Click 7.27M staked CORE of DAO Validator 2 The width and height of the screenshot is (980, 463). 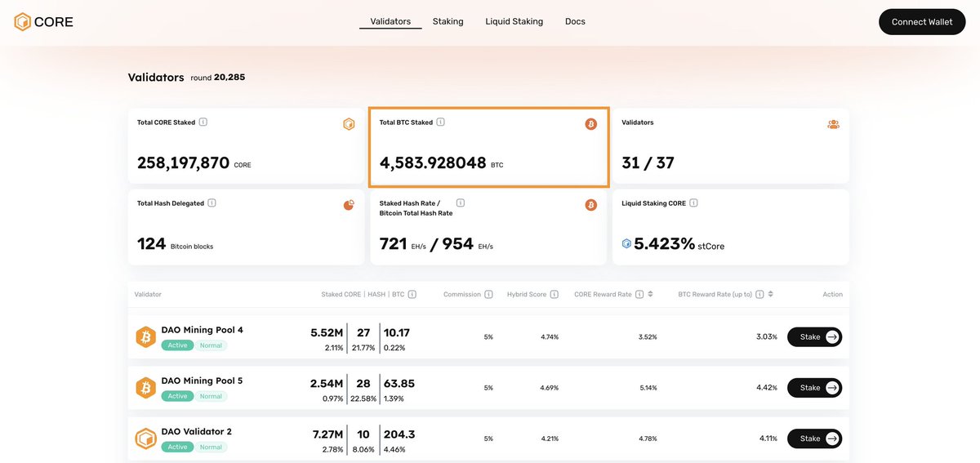coord(327,434)
